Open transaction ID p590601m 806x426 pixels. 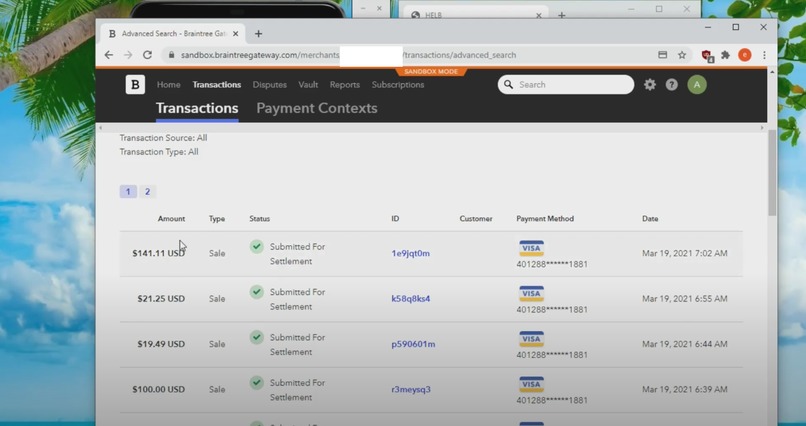click(413, 344)
